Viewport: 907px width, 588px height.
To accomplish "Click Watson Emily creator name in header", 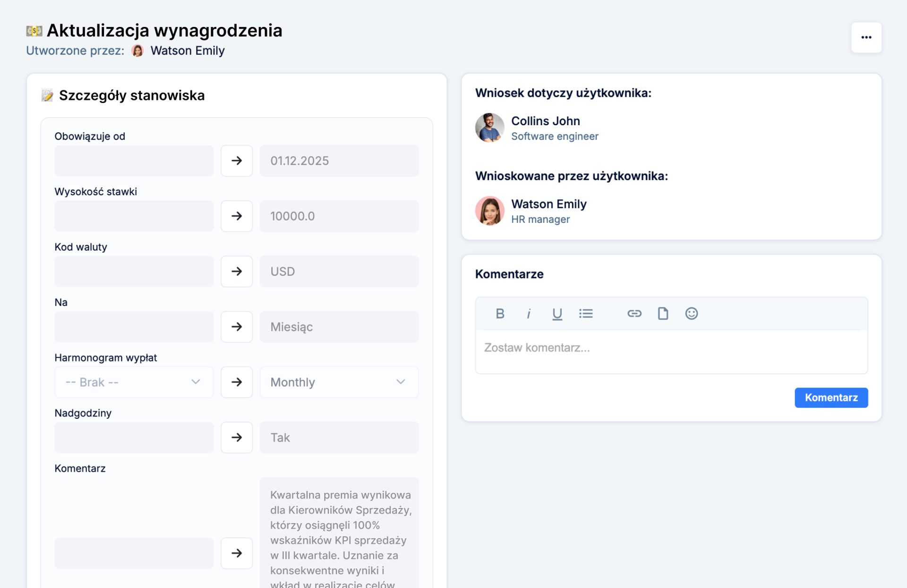I will pos(187,51).
